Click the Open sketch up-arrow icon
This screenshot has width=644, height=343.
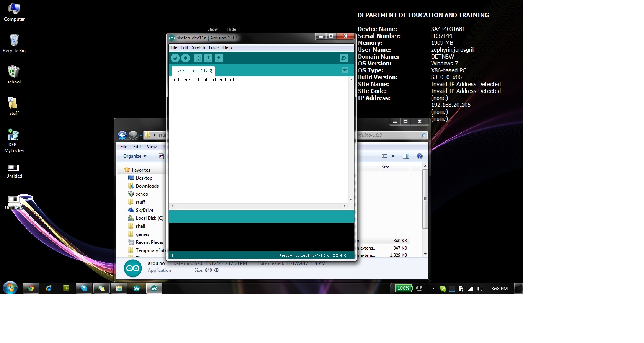(x=208, y=58)
